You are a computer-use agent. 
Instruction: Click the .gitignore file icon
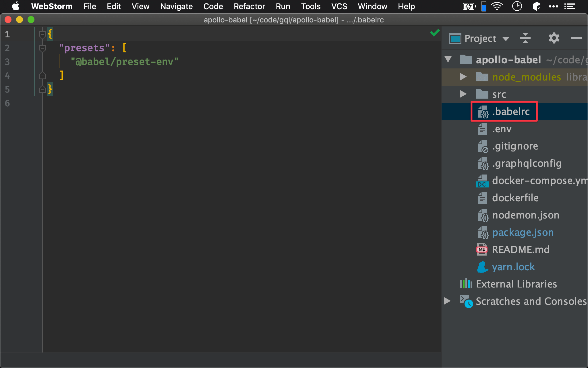click(483, 146)
